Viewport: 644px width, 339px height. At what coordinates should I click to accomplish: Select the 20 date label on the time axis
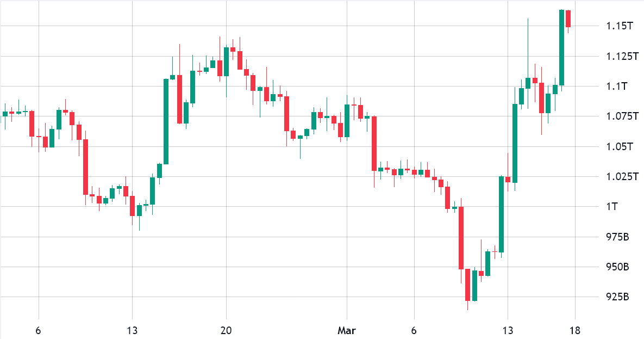[x=226, y=330]
